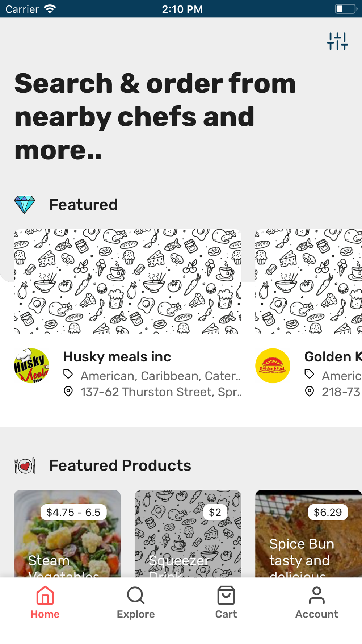Open the filter settings sliders icon
Screen dimensions: 362x644
337,41
